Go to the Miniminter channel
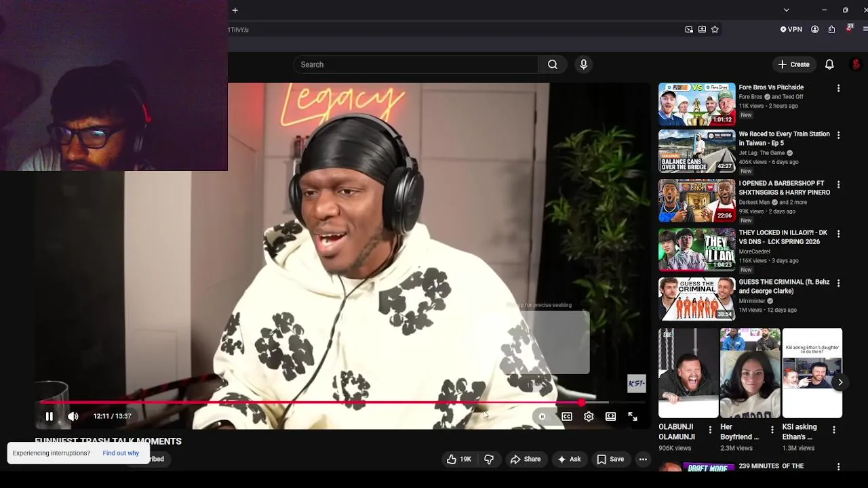The width and height of the screenshot is (868, 488). pos(751,301)
